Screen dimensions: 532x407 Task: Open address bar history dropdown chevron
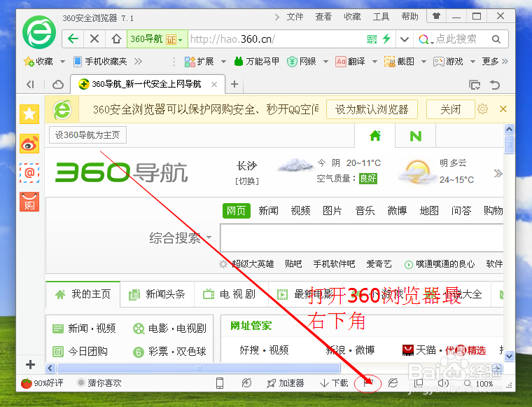[404, 39]
